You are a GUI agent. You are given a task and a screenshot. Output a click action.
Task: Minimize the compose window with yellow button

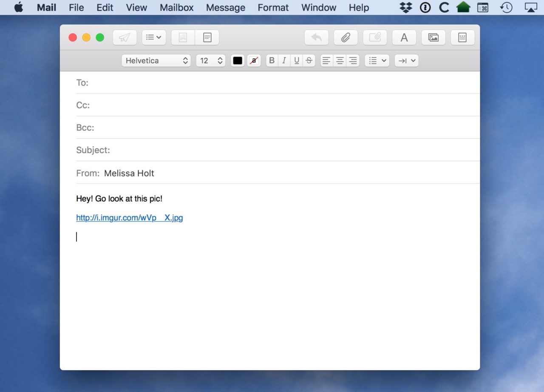point(86,37)
